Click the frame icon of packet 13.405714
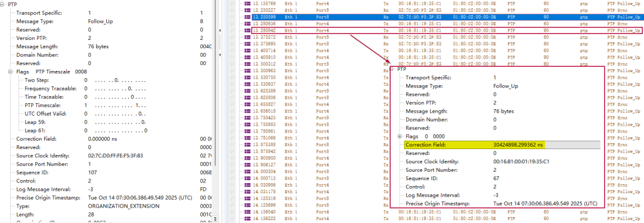This screenshot has height=223, width=644. pyautogui.click(x=247, y=51)
